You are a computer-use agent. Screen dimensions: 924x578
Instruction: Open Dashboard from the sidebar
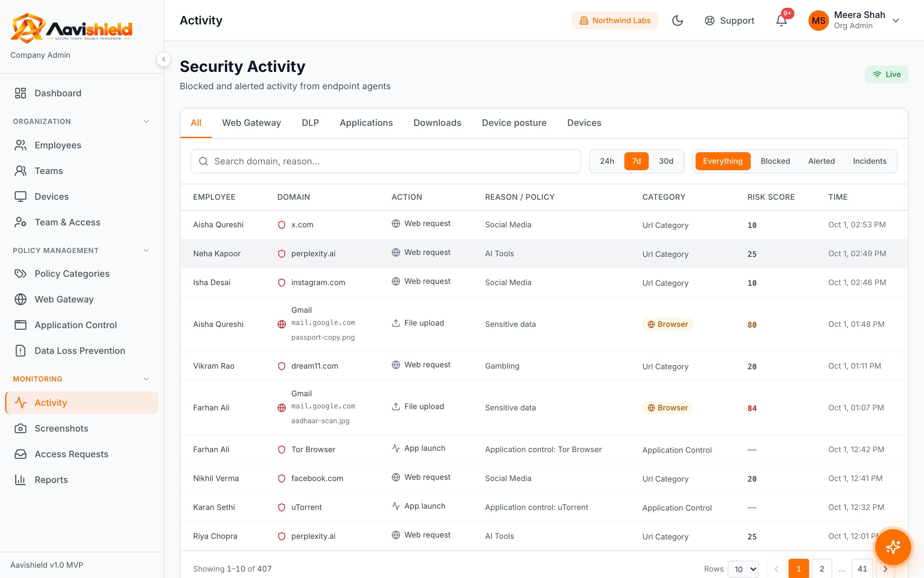coord(82,93)
